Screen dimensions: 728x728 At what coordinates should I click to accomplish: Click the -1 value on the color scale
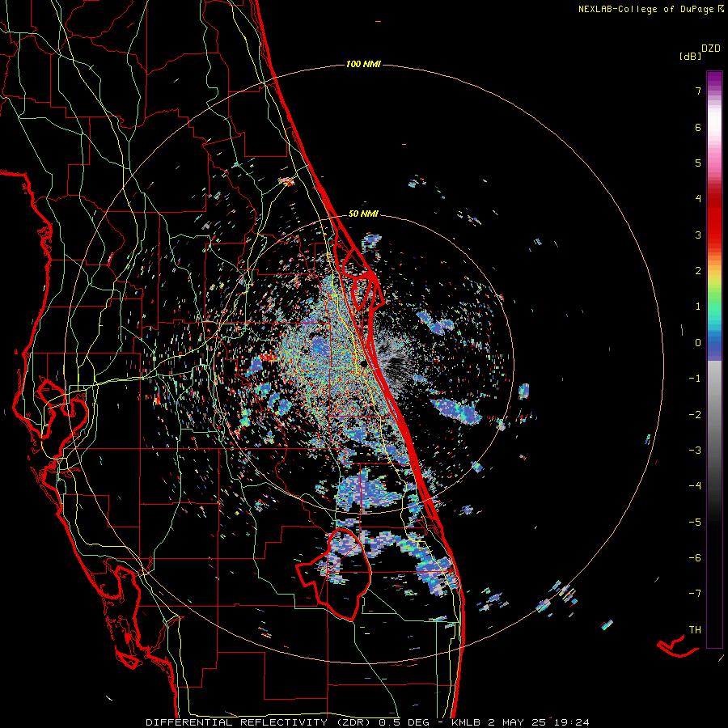pyautogui.click(x=695, y=379)
